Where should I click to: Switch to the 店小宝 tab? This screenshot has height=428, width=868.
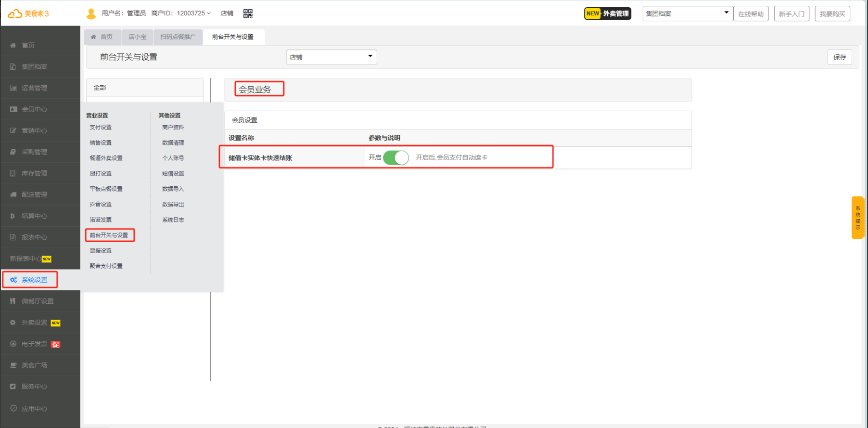point(138,37)
